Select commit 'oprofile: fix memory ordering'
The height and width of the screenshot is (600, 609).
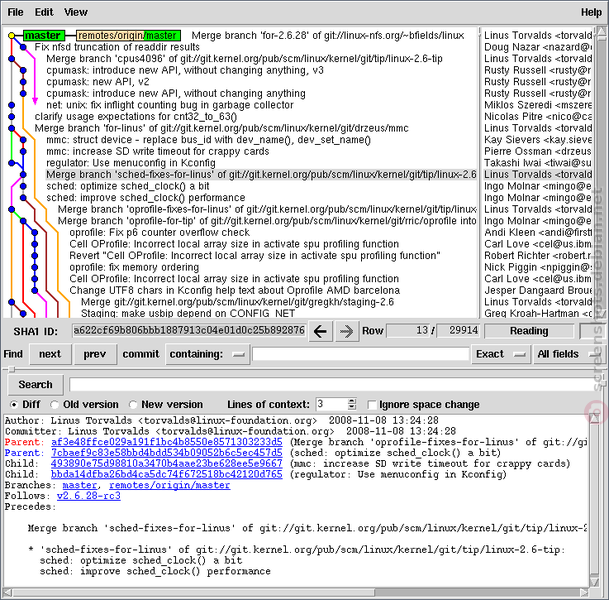(134, 267)
